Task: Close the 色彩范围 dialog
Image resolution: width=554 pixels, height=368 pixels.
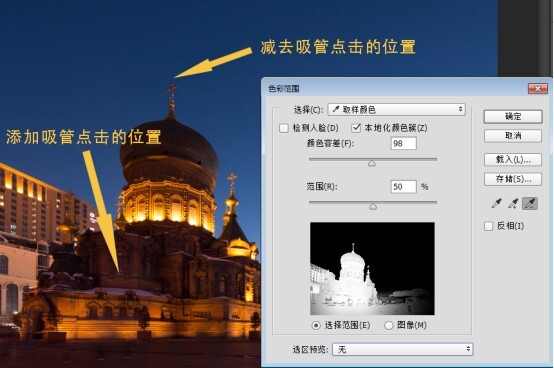Action: 538,88
